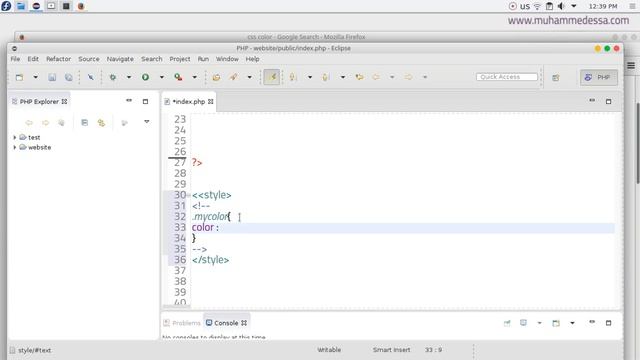
Task: Click PHP Explorer Back navigation arrow
Action: pos(29,122)
